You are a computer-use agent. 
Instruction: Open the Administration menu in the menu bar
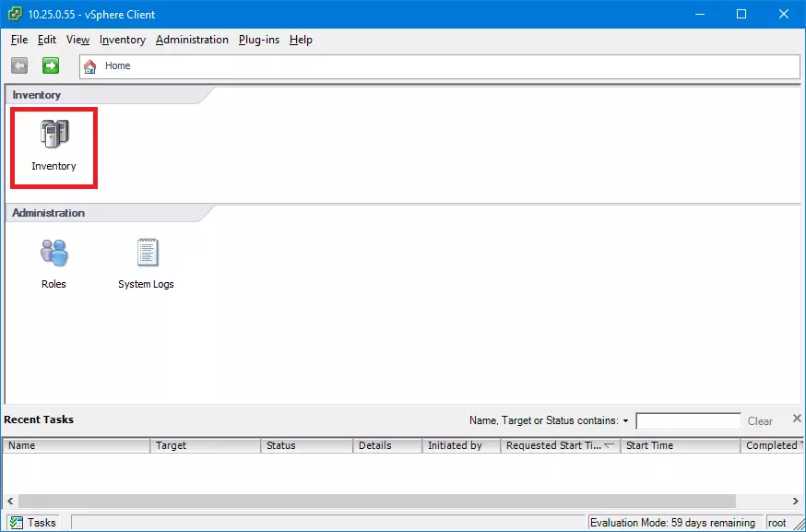(x=192, y=40)
